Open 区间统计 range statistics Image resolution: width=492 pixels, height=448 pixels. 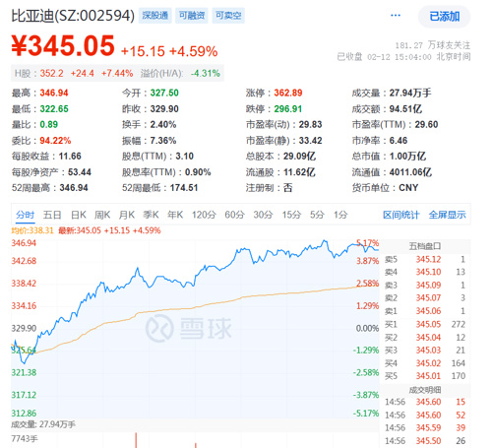400,215
